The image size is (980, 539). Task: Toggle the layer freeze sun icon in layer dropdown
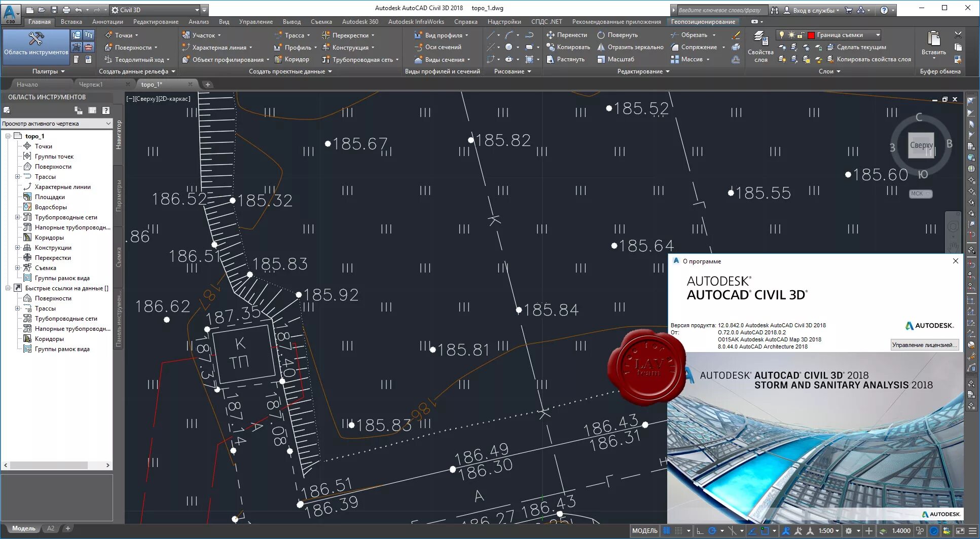(791, 35)
